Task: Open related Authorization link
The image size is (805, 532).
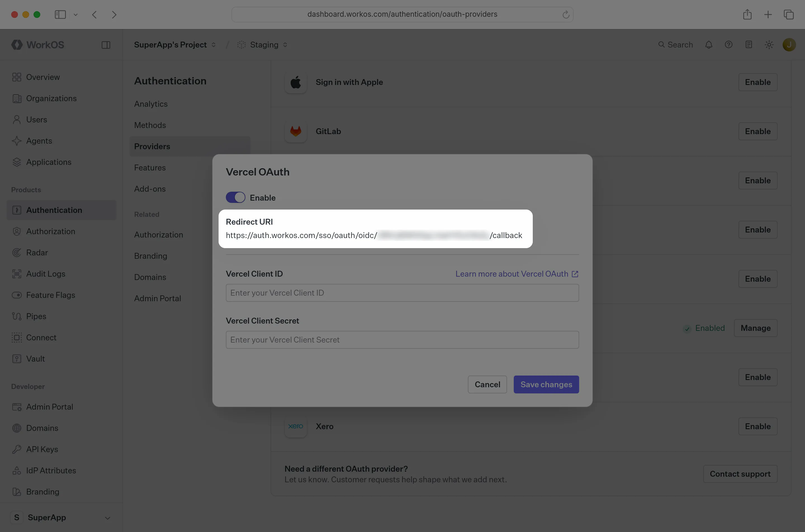Action: pos(158,235)
